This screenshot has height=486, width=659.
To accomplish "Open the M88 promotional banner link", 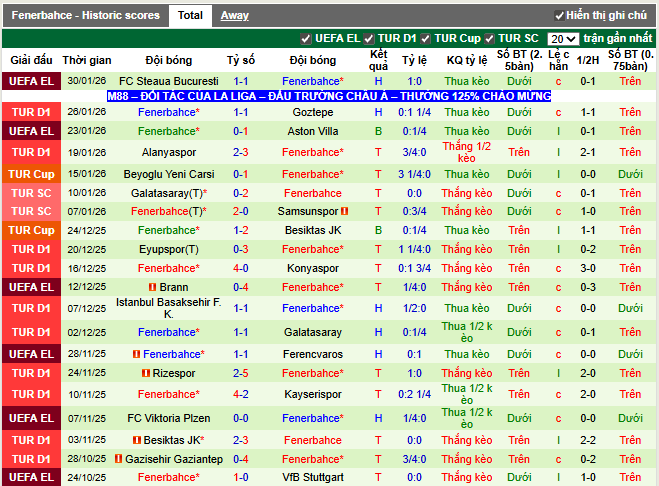I will [x=329, y=96].
